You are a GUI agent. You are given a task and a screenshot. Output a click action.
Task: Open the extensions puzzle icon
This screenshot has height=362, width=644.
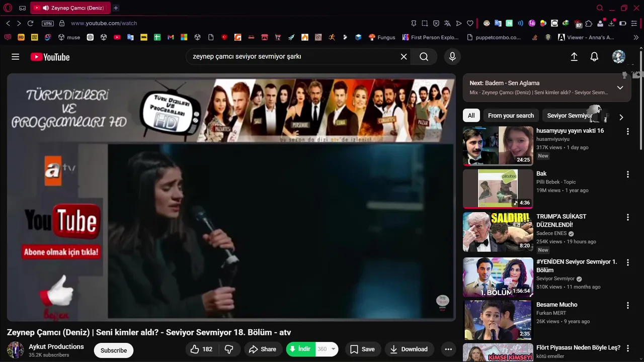(589, 23)
